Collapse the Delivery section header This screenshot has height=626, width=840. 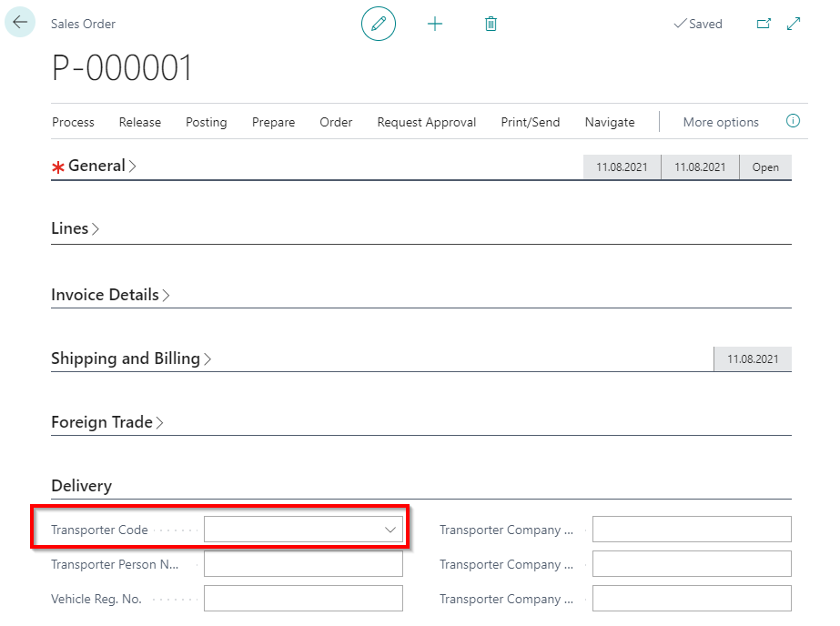click(81, 486)
